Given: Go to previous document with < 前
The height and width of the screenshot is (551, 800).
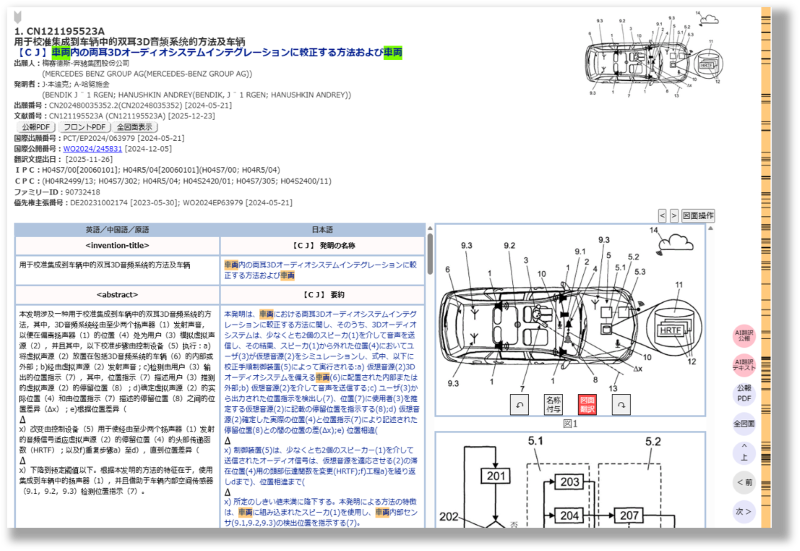Looking at the screenshot, I should (744, 482).
